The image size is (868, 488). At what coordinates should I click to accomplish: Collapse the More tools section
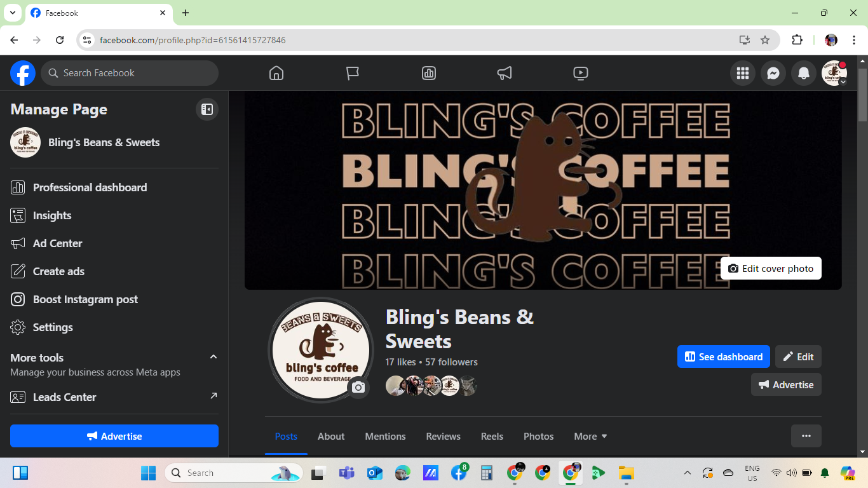214,357
